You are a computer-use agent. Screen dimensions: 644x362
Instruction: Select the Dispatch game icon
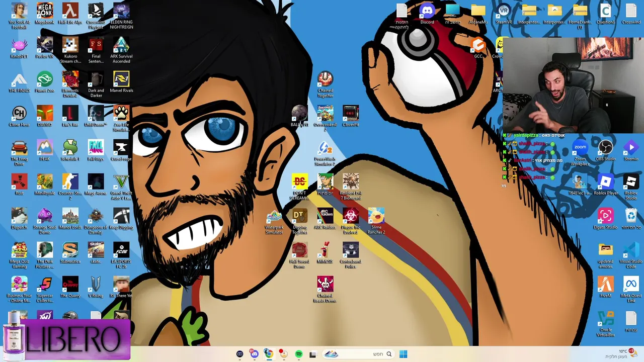pyautogui.click(x=19, y=219)
